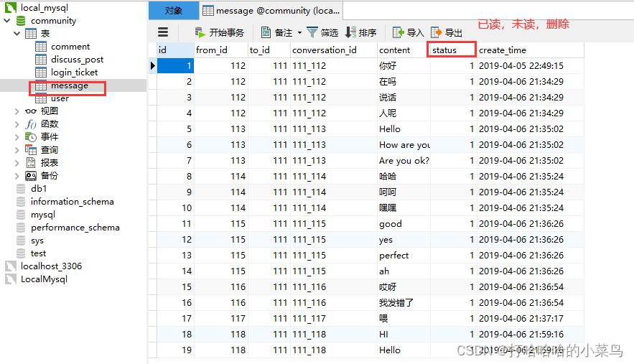Image resolution: width=634 pixels, height=364 pixels.
Task: Expand the 函数 functions node
Action: tap(17, 123)
